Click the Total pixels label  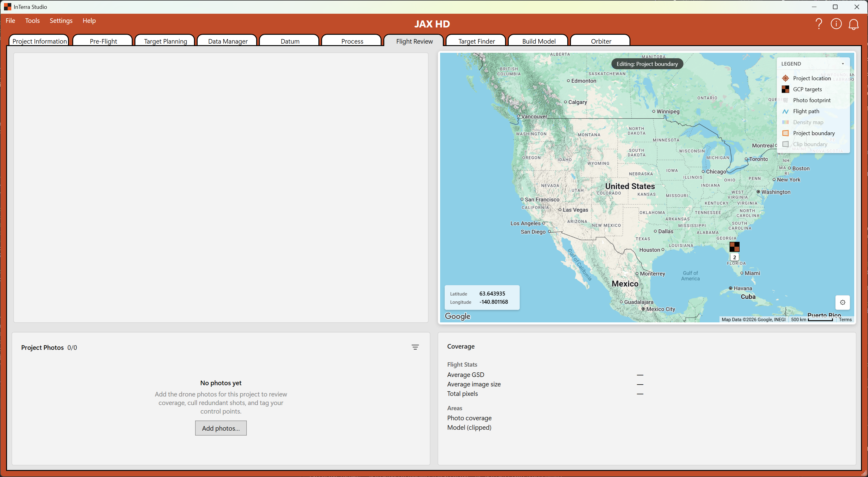tap(462, 393)
